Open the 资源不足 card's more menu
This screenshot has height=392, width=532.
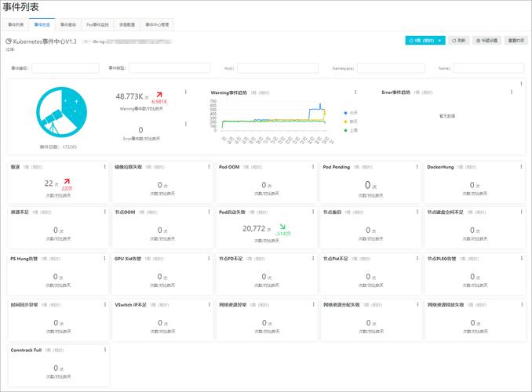pyautogui.click(x=105, y=212)
